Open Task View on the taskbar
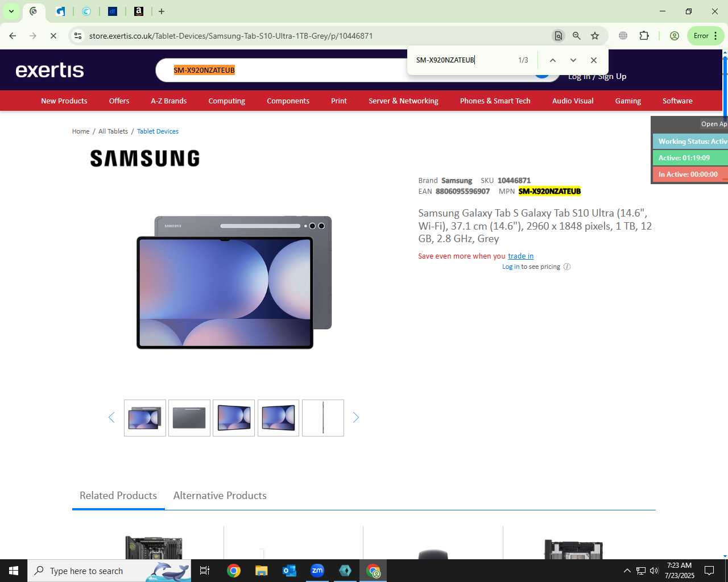The image size is (728, 582). click(205, 571)
